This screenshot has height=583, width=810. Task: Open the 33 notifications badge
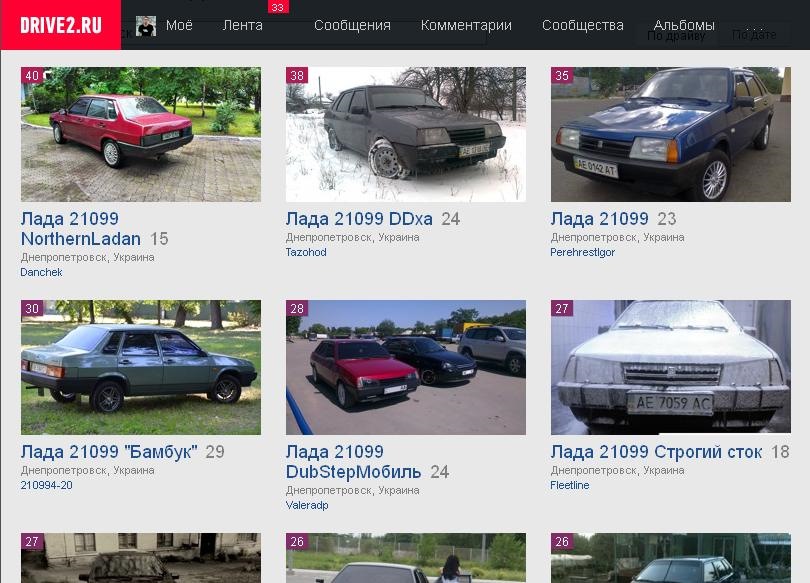click(278, 7)
